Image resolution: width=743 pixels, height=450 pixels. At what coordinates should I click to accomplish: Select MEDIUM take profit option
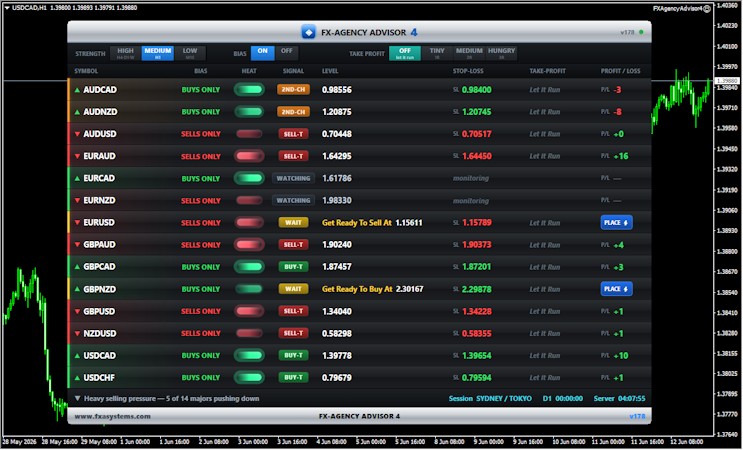coord(469,53)
